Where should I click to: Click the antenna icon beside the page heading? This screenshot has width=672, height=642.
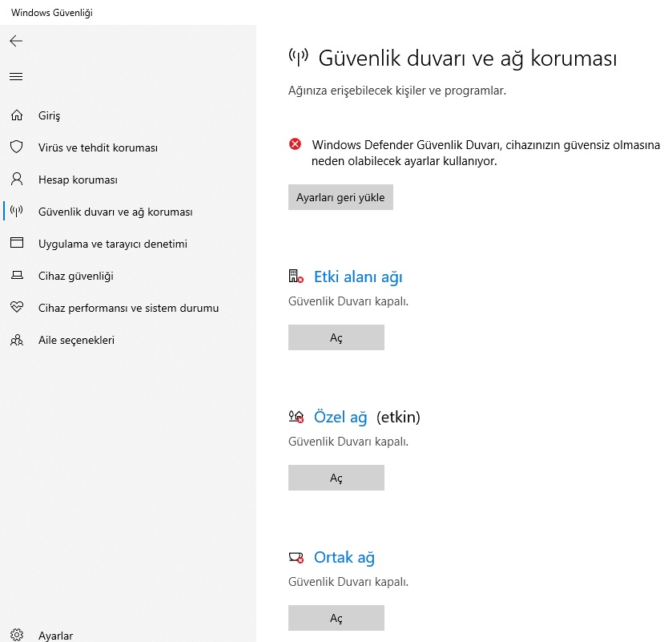[298, 57]
